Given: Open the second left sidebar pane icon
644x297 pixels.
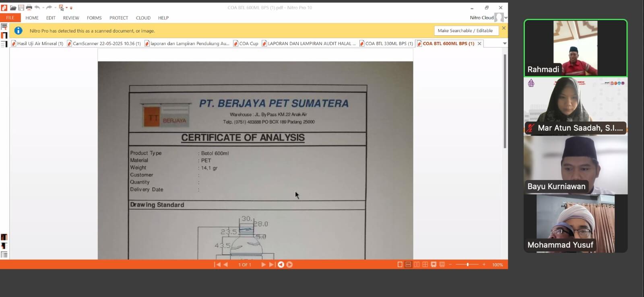Looking at the screenshot, I should pyautogui.click(x=4, y=35).
